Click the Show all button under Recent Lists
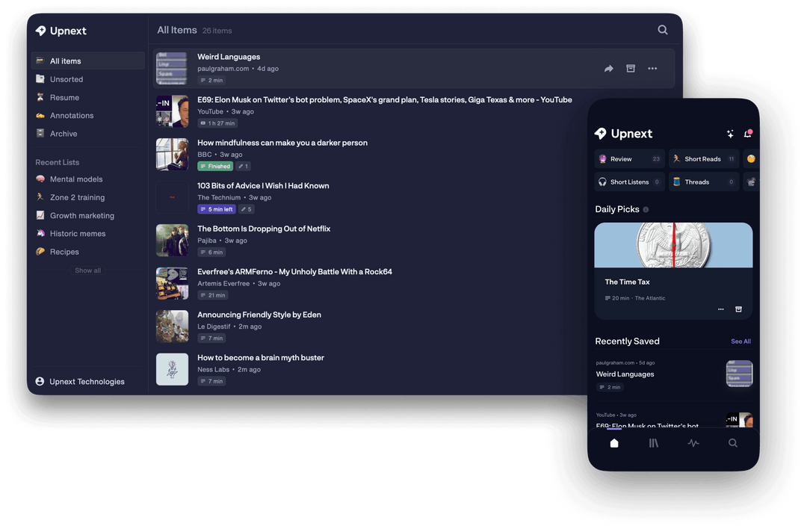The width and height of the screenshot is (807, 532). coord(87,270)
